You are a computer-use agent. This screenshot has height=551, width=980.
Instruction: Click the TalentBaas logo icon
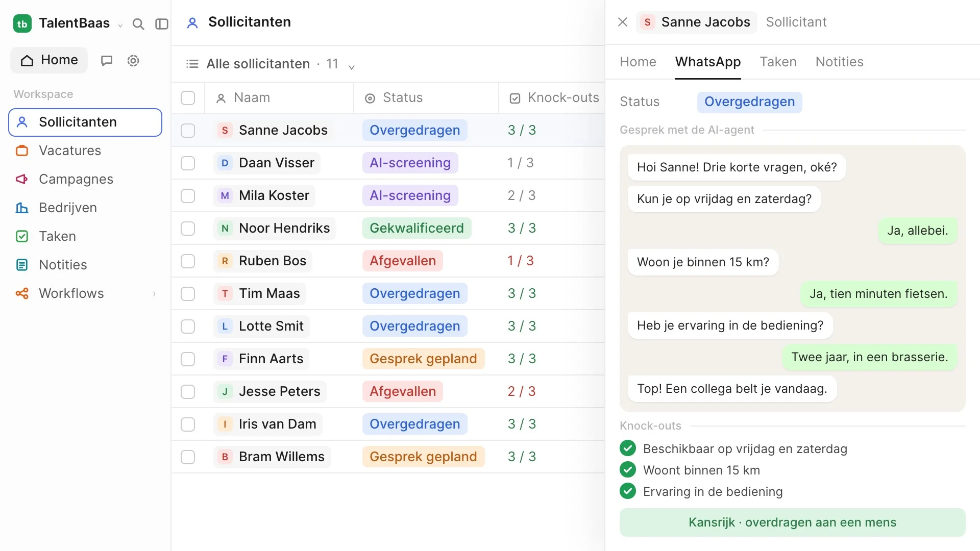[x=22, y=23]
